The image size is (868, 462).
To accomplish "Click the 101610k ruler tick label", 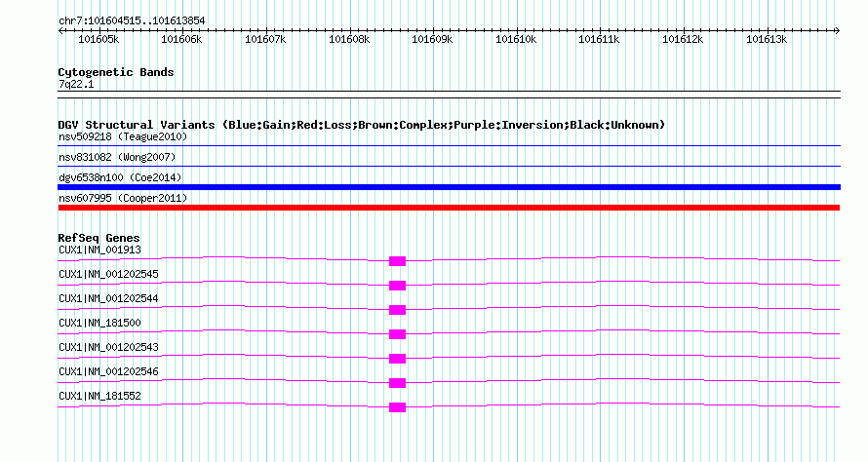I will click(516, 39).
